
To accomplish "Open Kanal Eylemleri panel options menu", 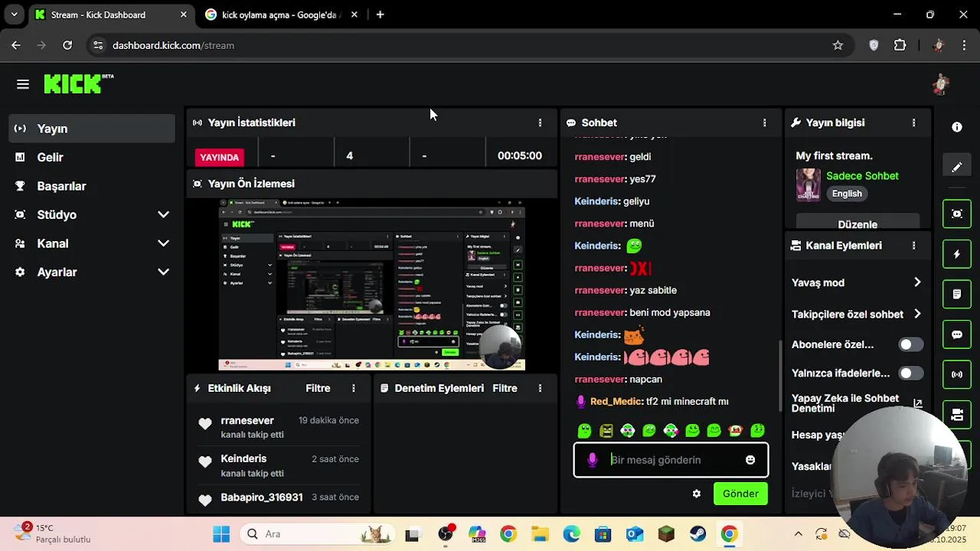I will [x=913, y=246].
